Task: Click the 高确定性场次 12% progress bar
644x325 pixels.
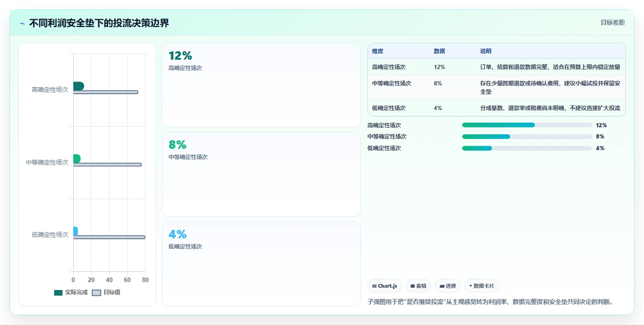Action: (x=527, y=125)
